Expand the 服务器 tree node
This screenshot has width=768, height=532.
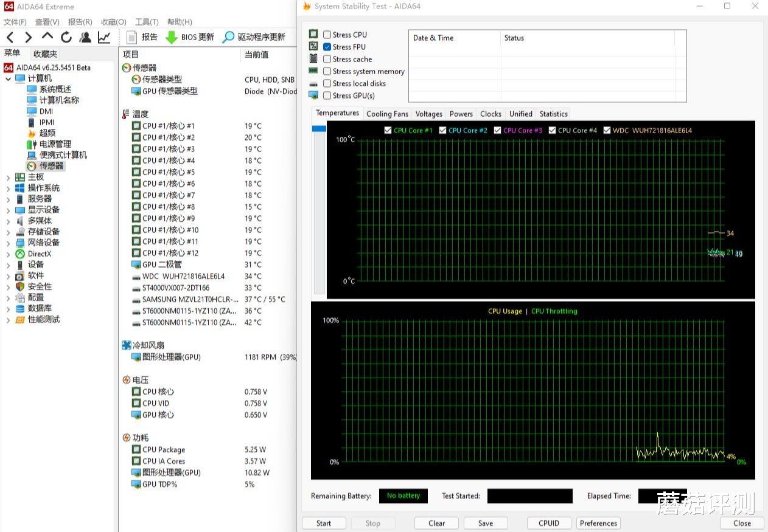8,199
